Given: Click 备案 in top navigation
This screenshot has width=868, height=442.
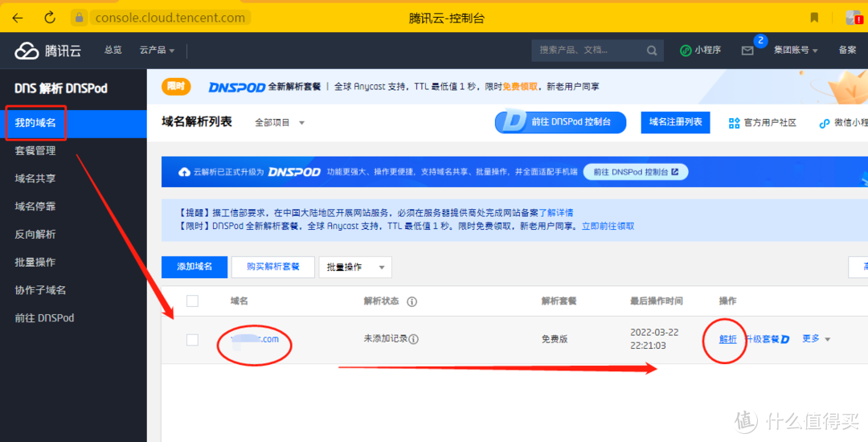Looking at the screenshot, I should tap(847, 51).
